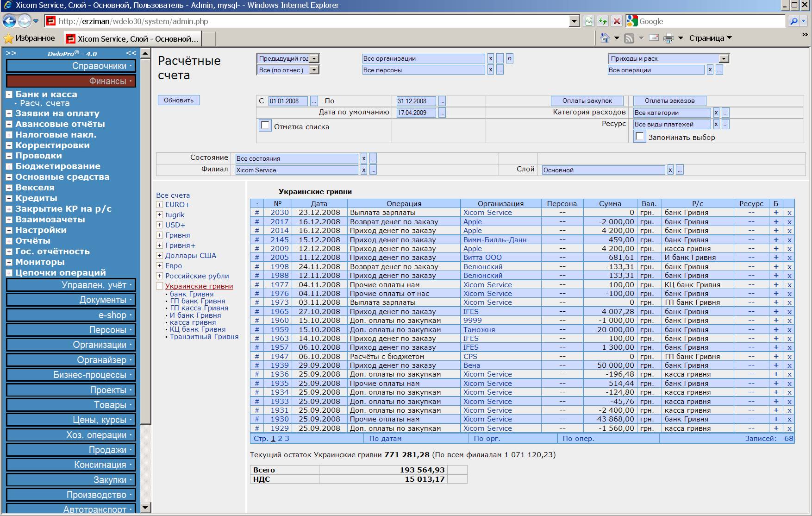Open the Страница command bar menu
This screenshot has height=516, width=812.
pyautogui.click(x=710, y=38)
